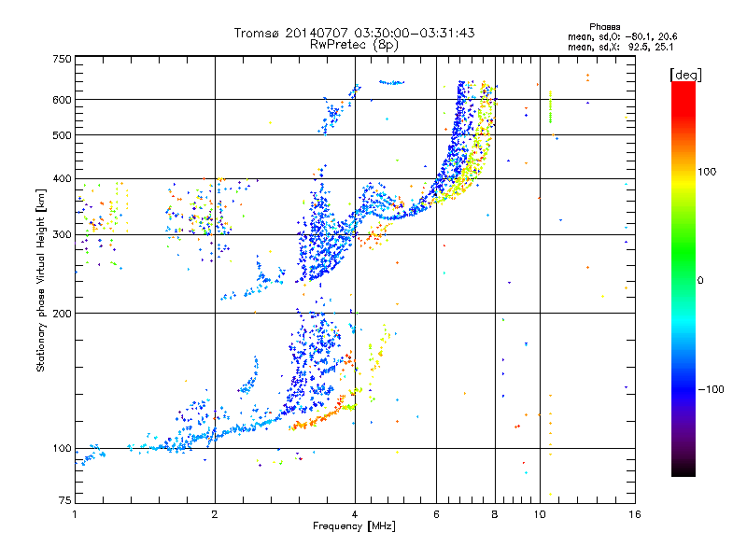Click the "Stationary phase Virtual Height [km]" axis title

pos(41,281)
